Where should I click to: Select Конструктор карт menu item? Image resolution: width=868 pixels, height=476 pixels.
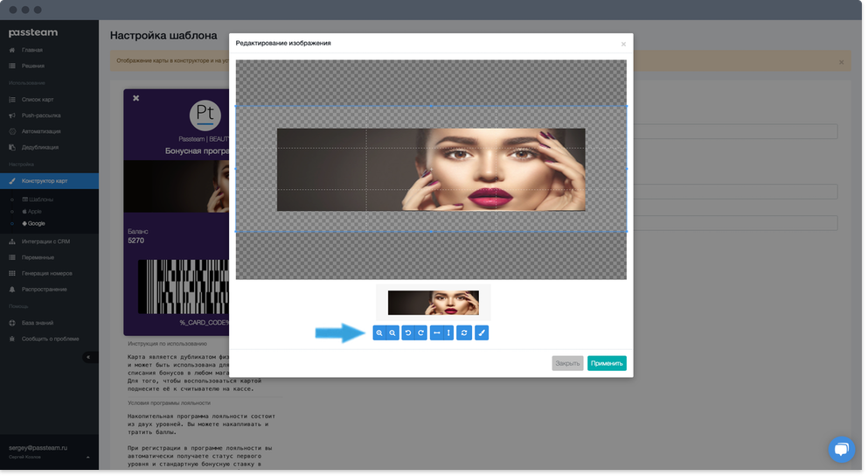coord(49,181)
